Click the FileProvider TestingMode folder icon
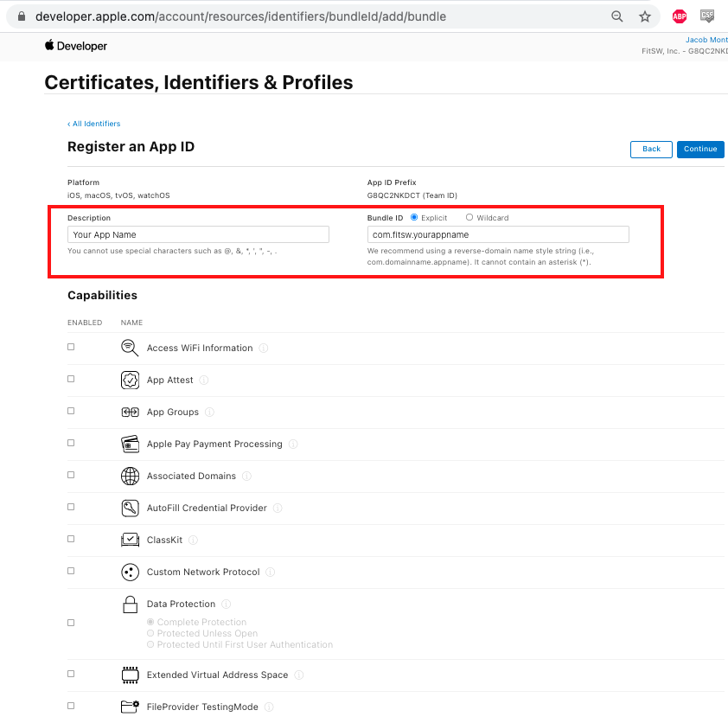 (130, 707)
